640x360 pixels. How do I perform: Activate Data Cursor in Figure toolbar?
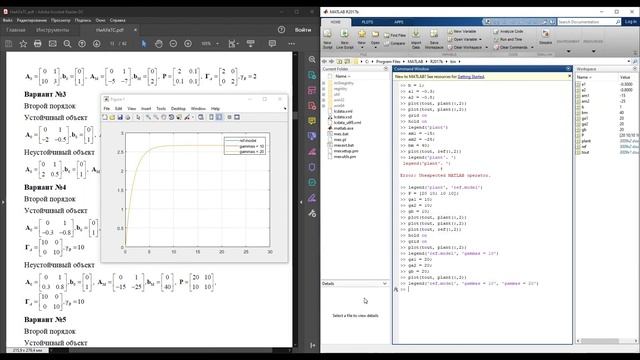[179, 117]
